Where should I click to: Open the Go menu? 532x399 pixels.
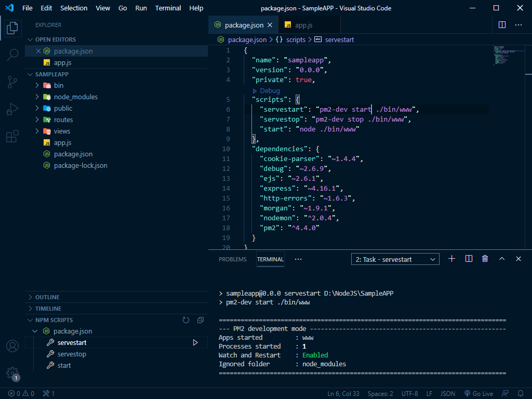123,8
